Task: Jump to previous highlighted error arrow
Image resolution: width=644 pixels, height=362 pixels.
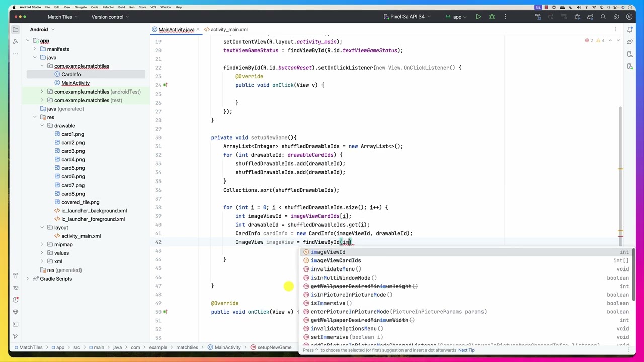Action: pos(610,40)
